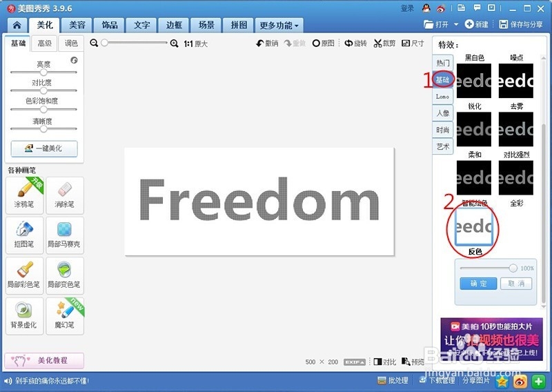The image size is (552, 392).
Task: Restore the 原图 original image
Action: click(x=323, y=43)
